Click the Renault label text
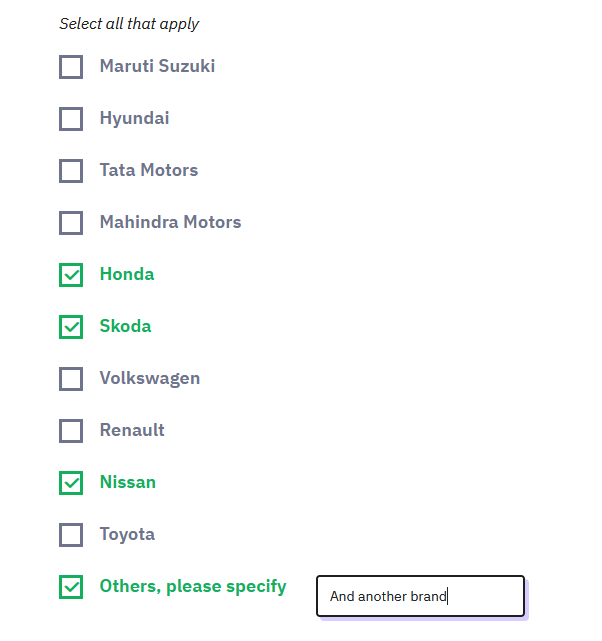The image size is (602, 641). click(132, 430)
